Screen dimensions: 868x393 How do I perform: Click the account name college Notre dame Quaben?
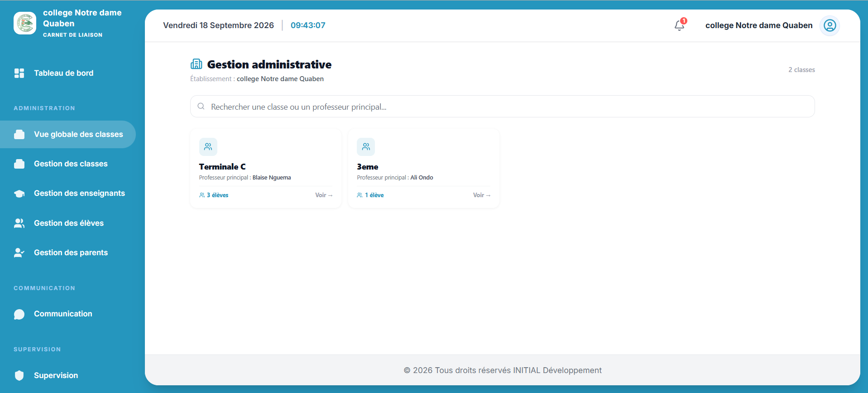tap(759, 25)
